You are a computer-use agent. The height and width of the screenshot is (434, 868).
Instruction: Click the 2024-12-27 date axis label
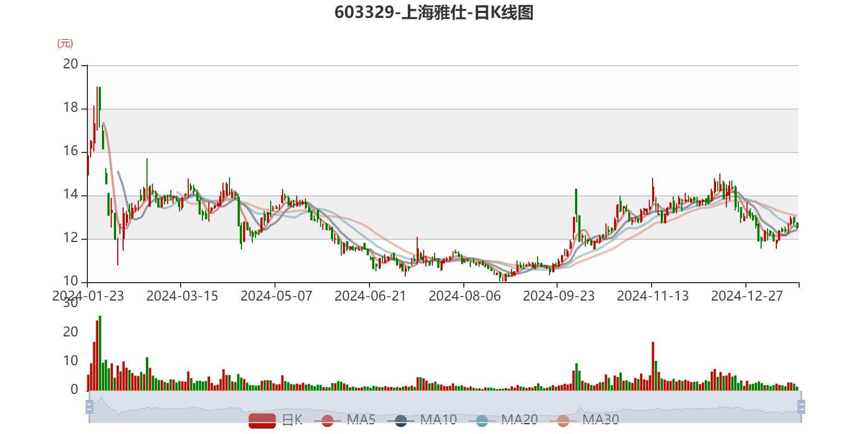[x=747, y=296]
